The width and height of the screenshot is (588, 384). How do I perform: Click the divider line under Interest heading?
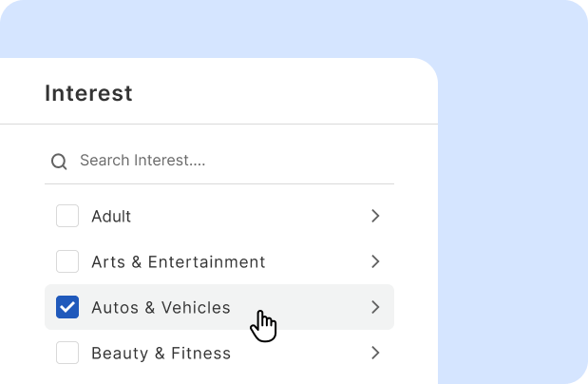point(218,124)
